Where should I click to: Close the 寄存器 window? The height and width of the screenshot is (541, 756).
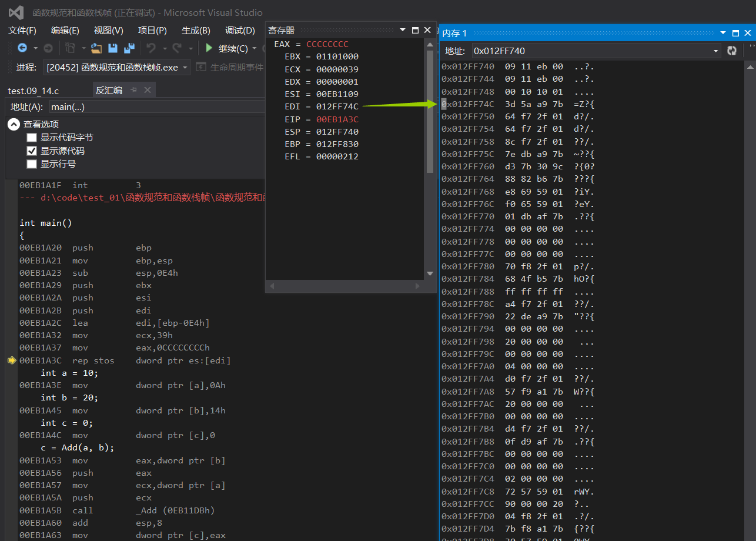coord(427,30)
